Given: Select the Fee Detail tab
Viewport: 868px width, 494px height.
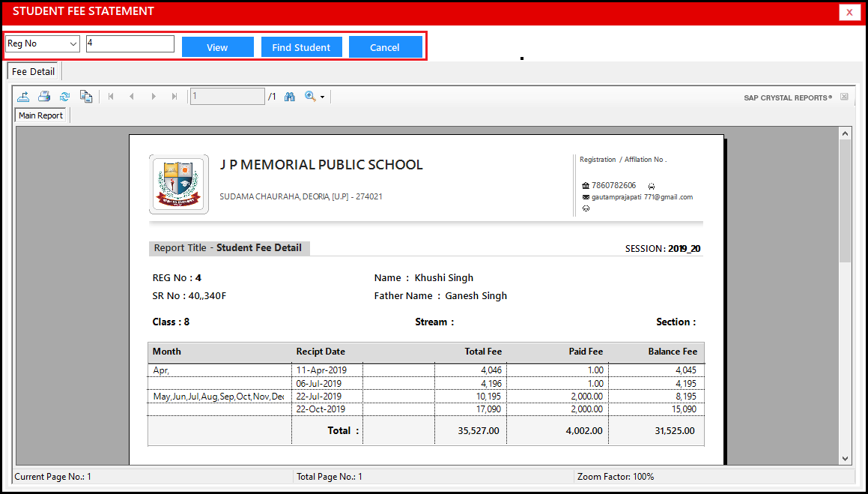Looking at the screenshot, I should pyautogui.click(x=33, y=71).
